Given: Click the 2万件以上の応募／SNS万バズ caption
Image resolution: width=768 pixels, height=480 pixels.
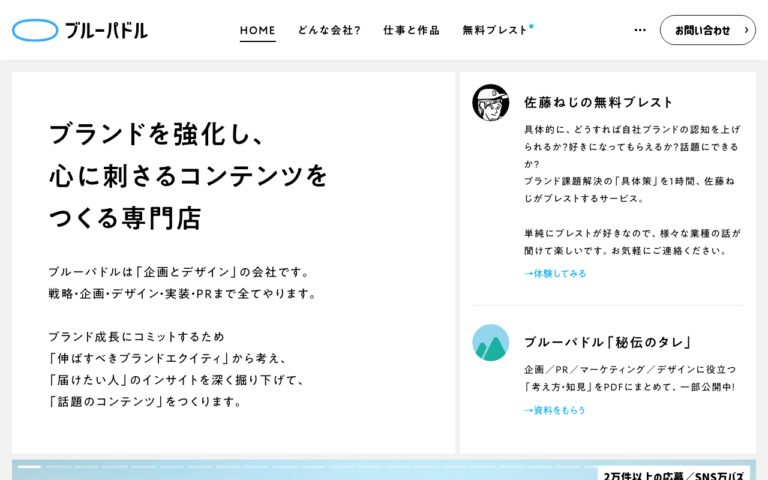Looking at the screenshot, I should (x=673, y=475).
